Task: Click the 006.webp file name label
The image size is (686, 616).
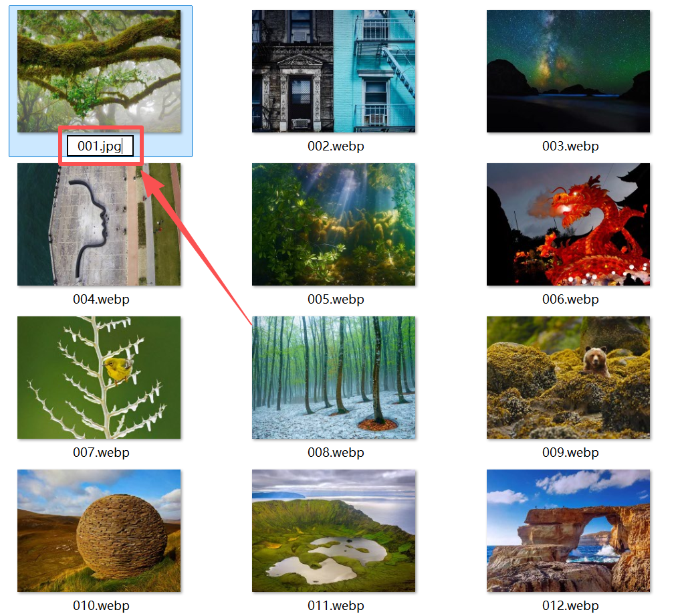Action: coord(570,299)
